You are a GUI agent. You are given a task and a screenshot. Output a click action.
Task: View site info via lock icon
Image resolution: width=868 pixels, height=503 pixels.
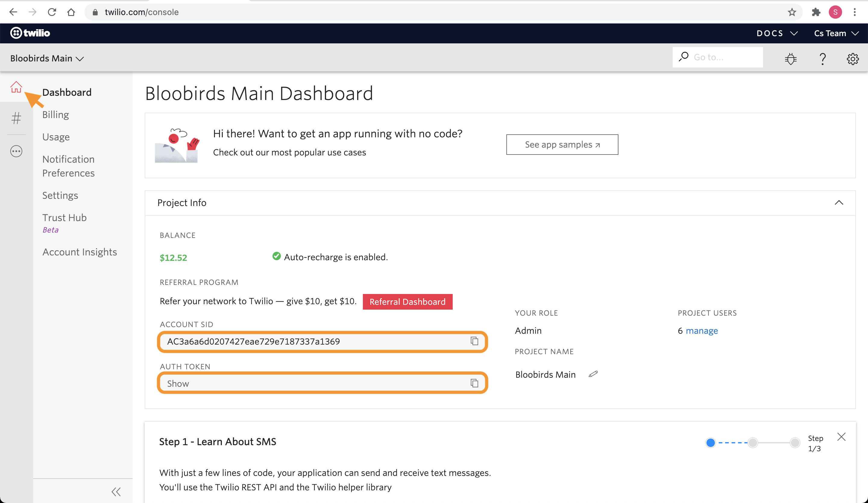click(96, 12)
